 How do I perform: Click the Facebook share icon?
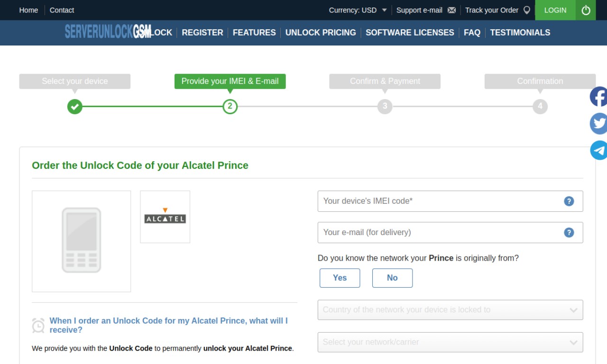click(x=599, y=97)
